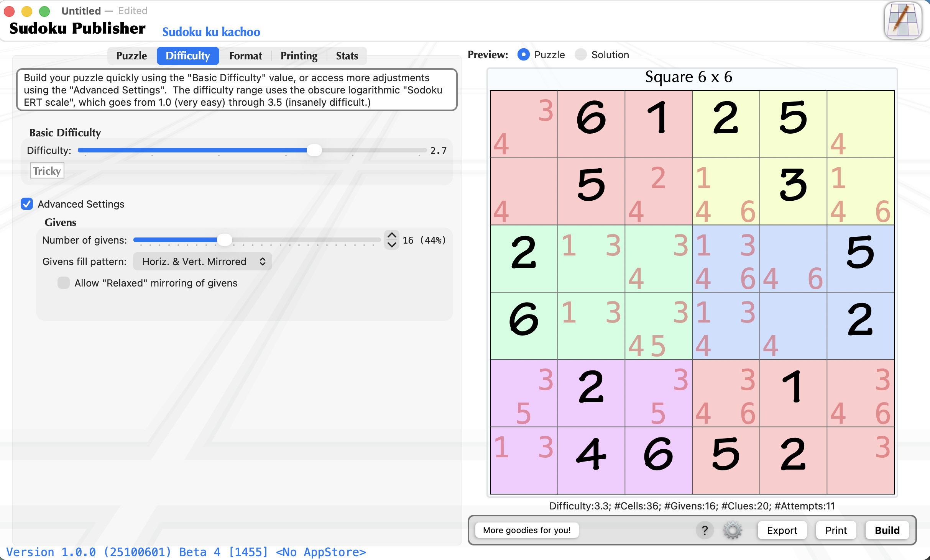Click the gear settings icon
This screenshot has height=560, width=930.
[733, 530]
